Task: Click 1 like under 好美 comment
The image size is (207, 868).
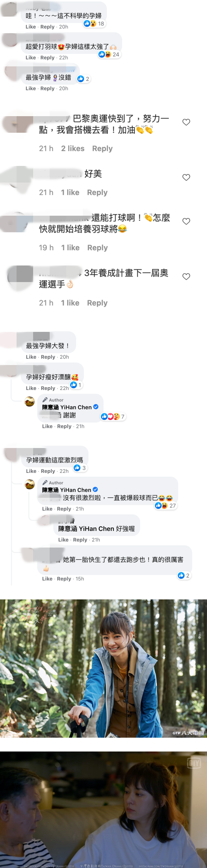Action: (70, 193)
